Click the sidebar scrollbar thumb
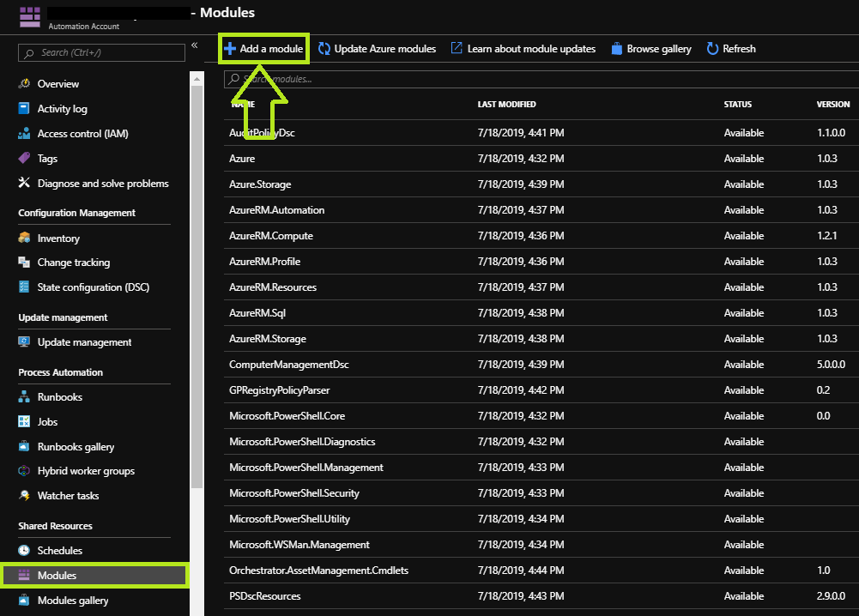This screenshot has width=859, height=616. pyautogui.click(x=197, y=287)
